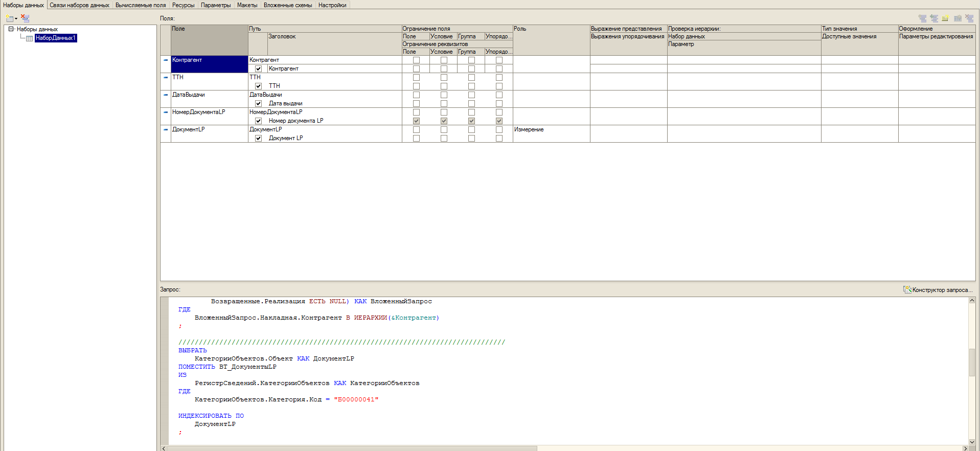Click the Дата выдачи title cell

[x=335, y=103]
